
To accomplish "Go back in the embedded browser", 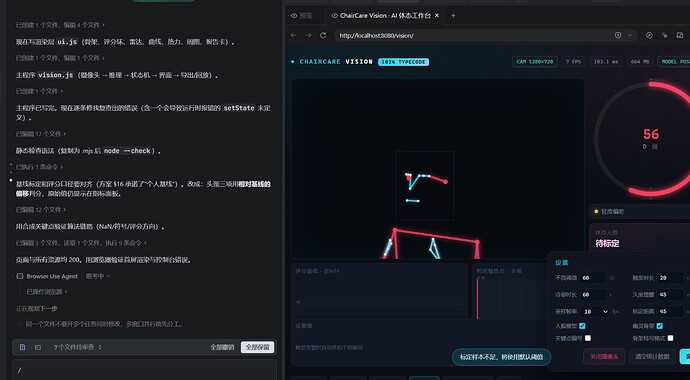I will [x=294, y=36].
